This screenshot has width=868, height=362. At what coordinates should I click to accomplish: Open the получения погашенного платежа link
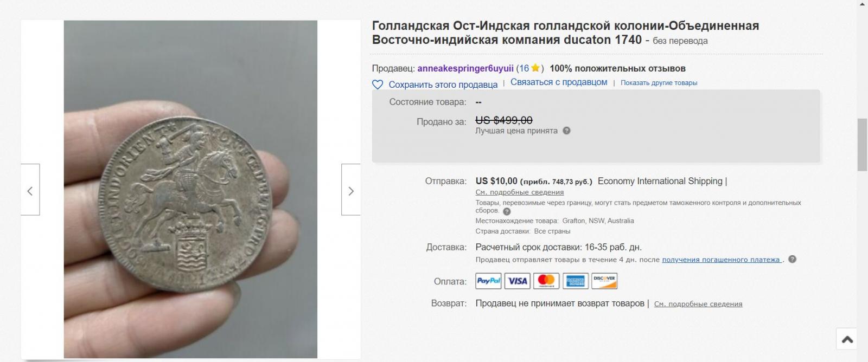click(722, 260)
